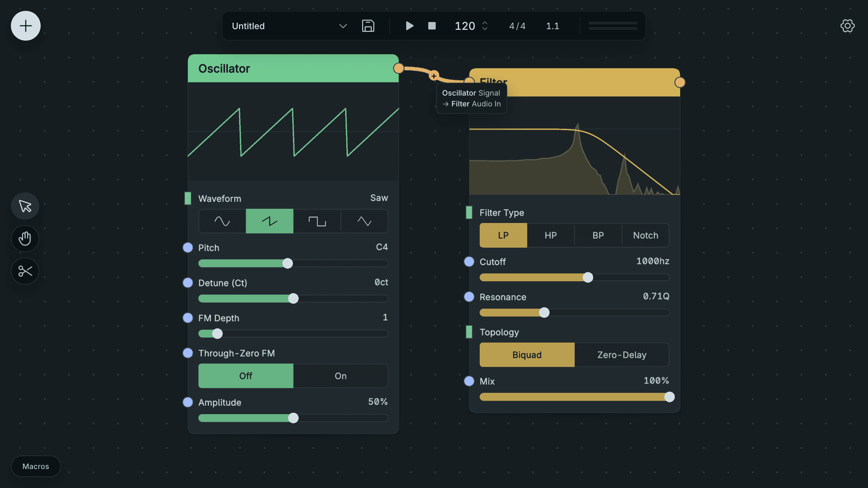Click the Detune (Ct) slider handle

[x=293, y=299]
